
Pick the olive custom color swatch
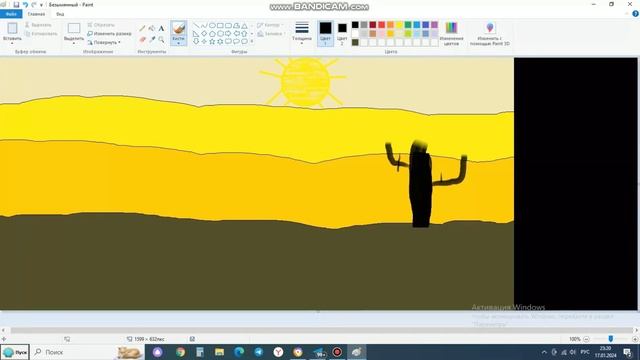(355, 42)
